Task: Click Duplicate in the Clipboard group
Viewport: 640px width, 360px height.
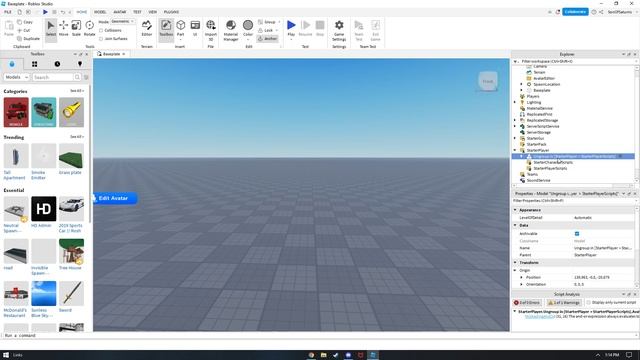Action: (29, 38)
